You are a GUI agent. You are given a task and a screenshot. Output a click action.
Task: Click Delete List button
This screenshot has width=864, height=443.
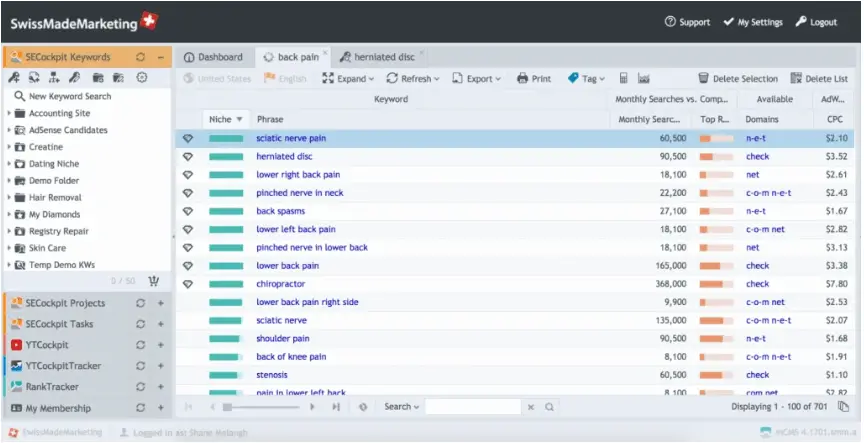[819, 78]
